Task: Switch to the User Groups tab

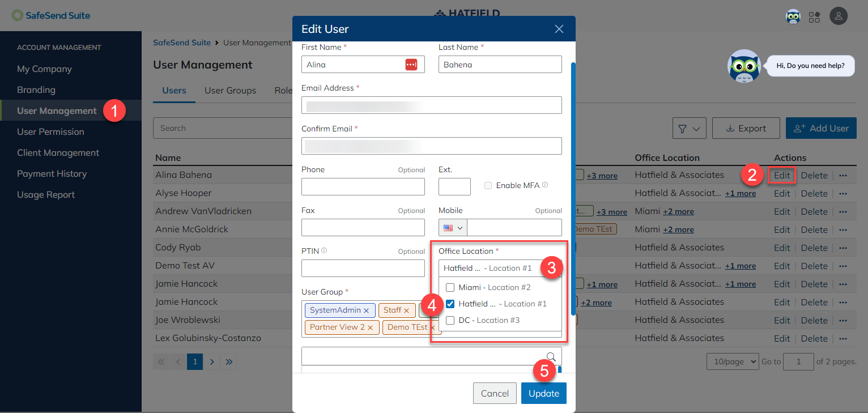Action: click(x=230, y=90)
